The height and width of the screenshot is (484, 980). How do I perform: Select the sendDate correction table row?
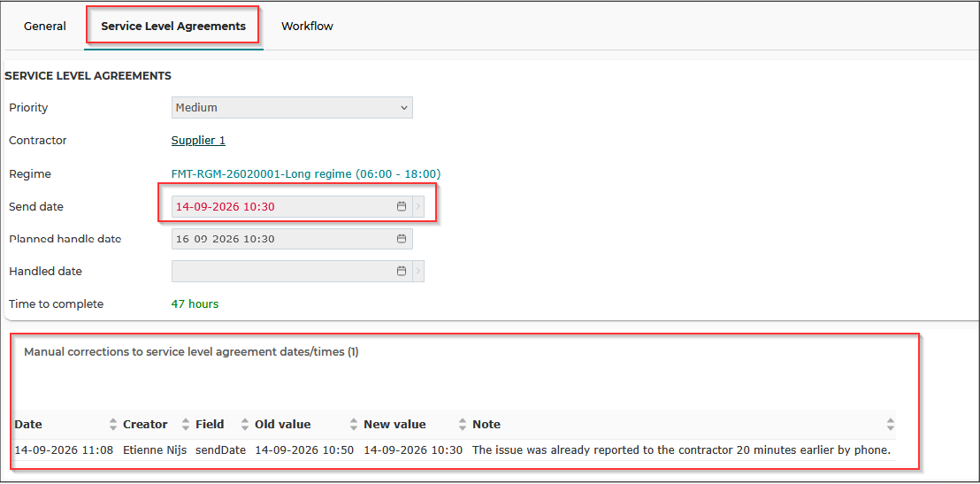click(x=455, y=449)
